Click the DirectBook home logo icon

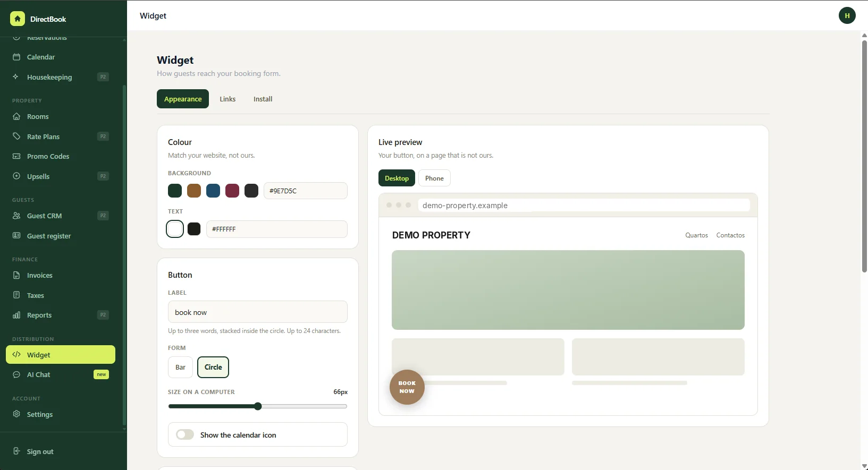18,19
